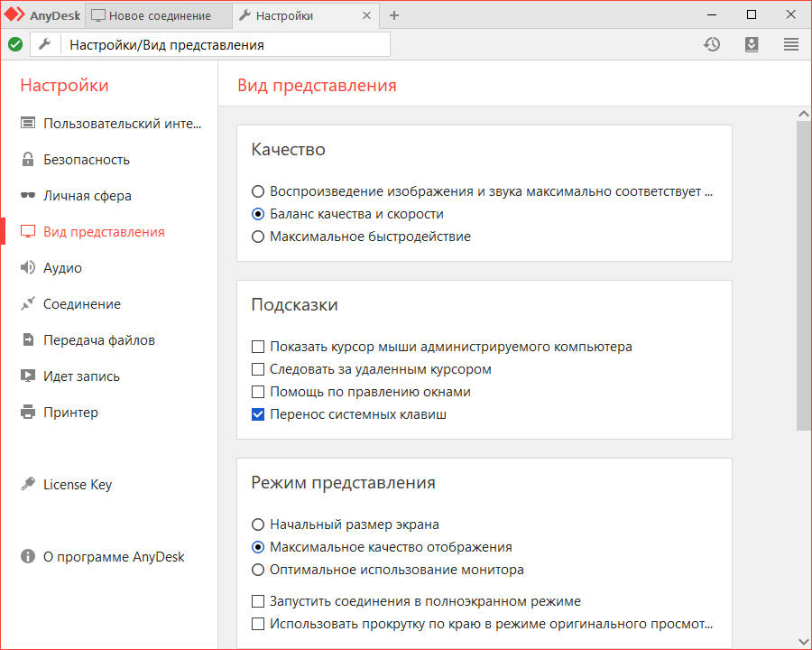Uncheck 'Перенос системных клавиш' checkbox
This screenshot has width=812, height=650.
(259, 415)
